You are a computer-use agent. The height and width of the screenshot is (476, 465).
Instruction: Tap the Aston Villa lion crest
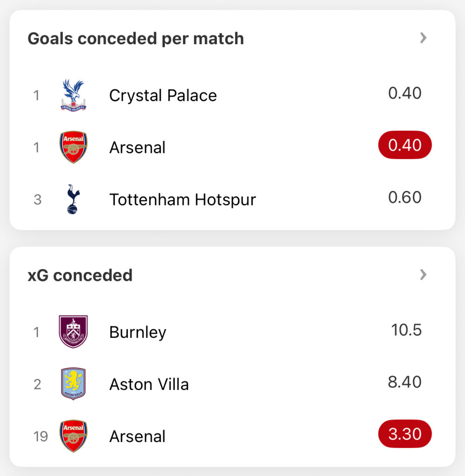73,383
